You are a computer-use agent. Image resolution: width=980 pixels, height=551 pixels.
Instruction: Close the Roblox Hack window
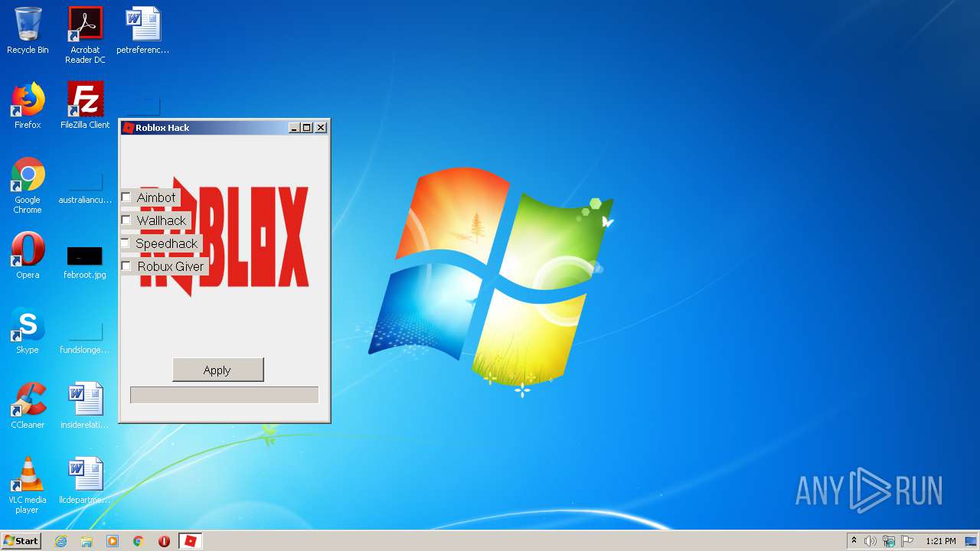tap(321, 128)
